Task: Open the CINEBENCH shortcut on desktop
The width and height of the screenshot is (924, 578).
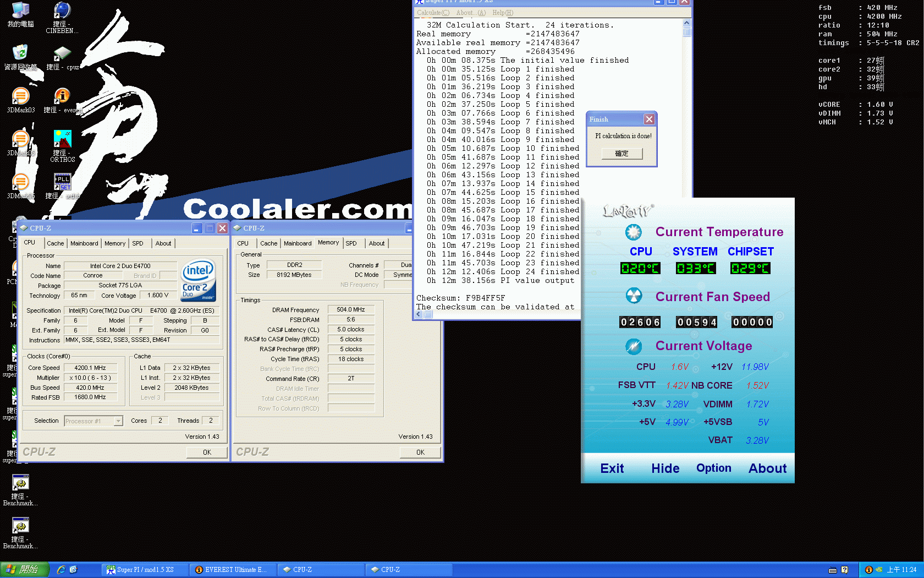Action: (62, 17)
